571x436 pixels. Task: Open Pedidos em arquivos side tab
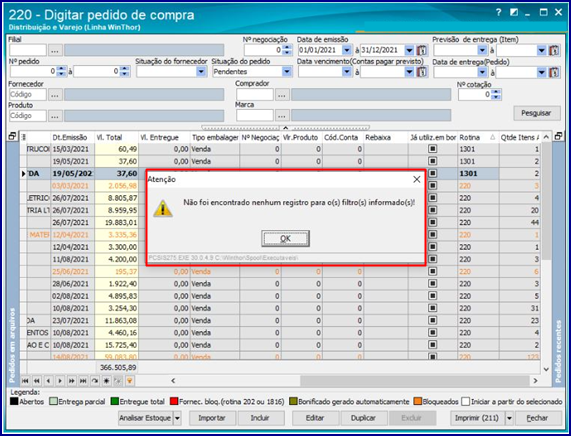13,345
